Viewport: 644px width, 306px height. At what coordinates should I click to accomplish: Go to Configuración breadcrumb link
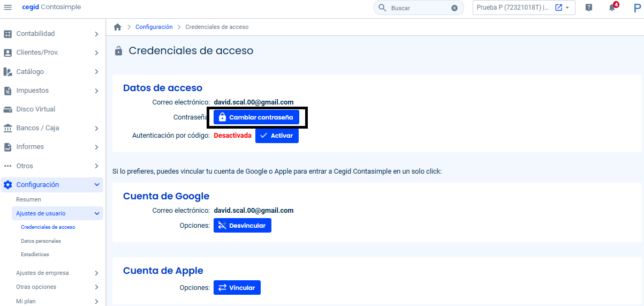pos(154,27)
